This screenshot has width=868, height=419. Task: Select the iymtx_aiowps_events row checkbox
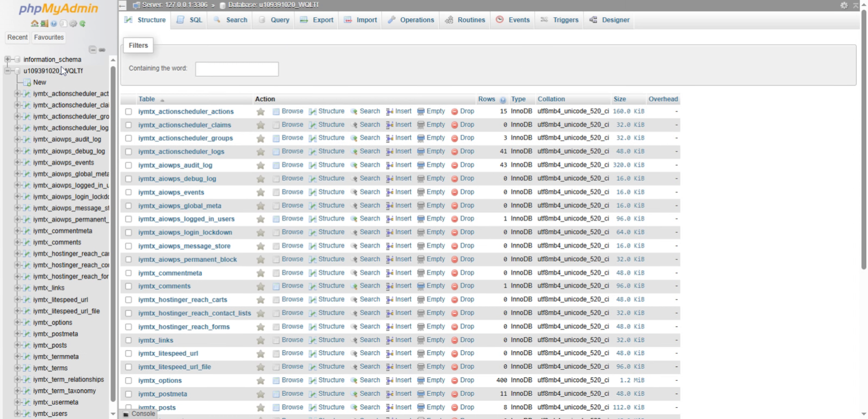tap(128, 192)
